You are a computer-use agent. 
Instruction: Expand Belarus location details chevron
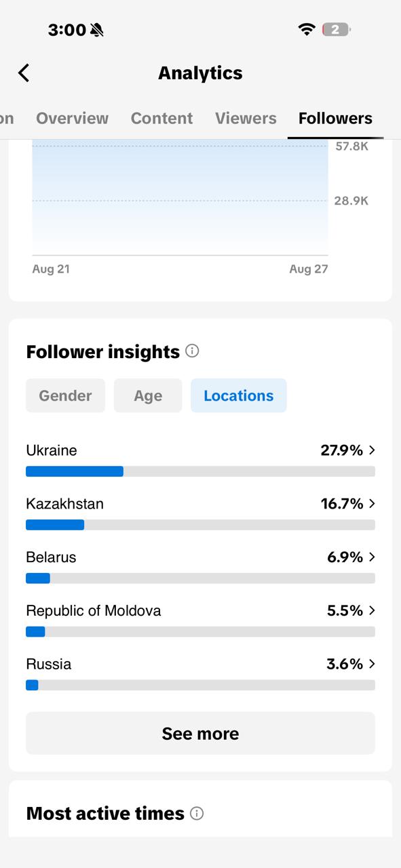[x=372, y=557]
